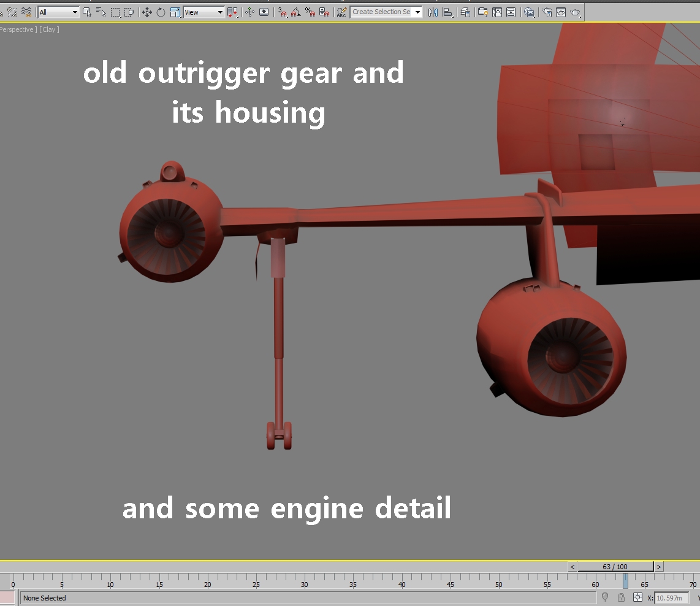Open Select by Name list tool
The height and width of the screenshot is (606, 700).
[101, 12]
